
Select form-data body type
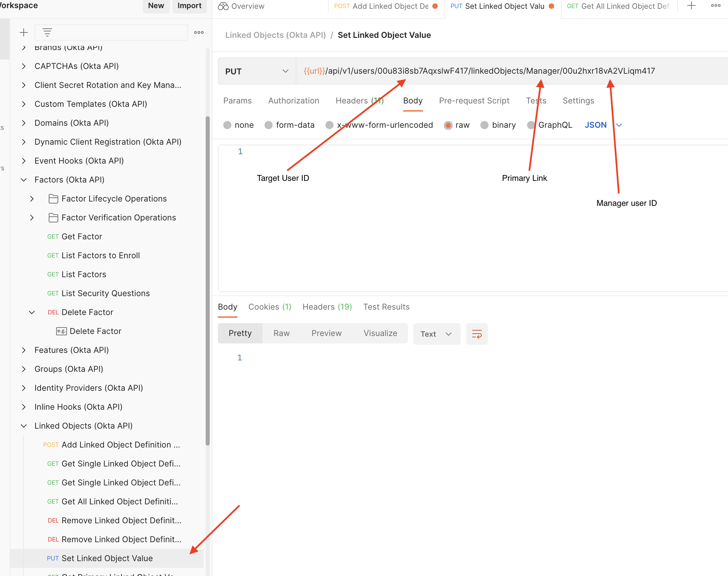tap(269, 125)
